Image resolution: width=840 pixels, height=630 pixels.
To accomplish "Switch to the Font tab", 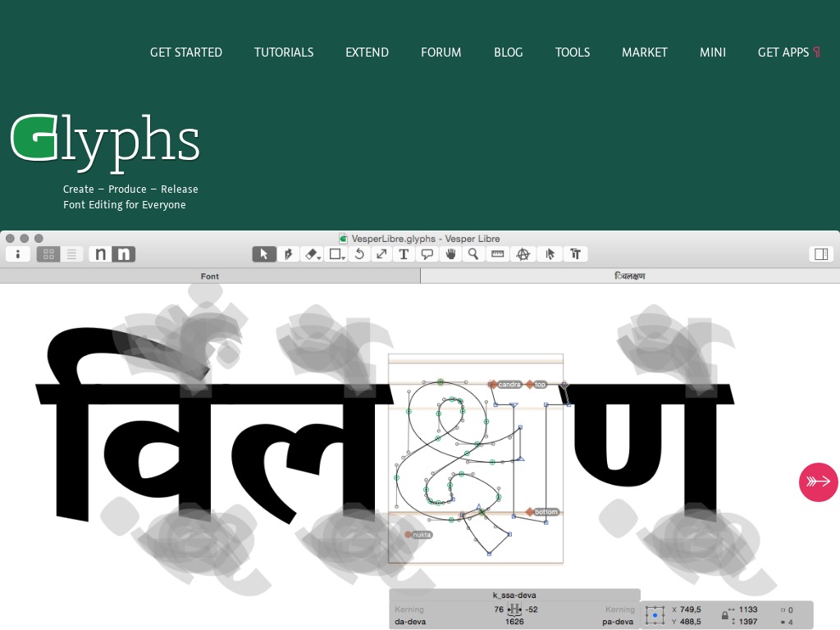I will 210,276.
